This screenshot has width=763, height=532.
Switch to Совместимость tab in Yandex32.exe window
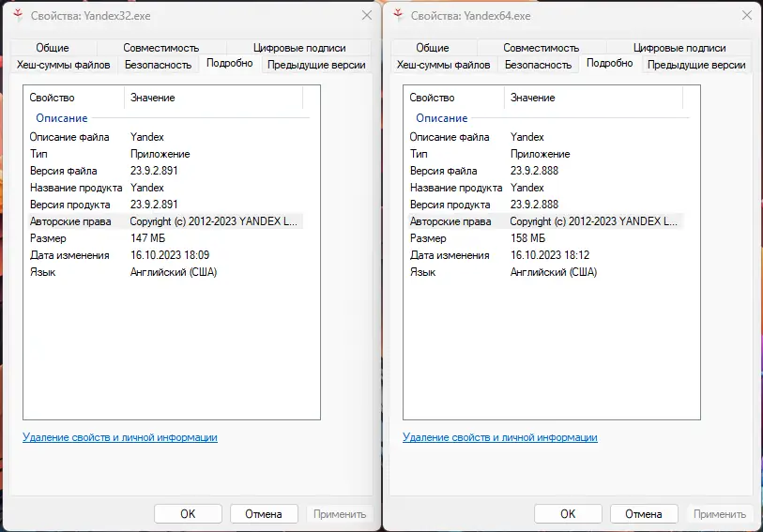pos(160,48)
